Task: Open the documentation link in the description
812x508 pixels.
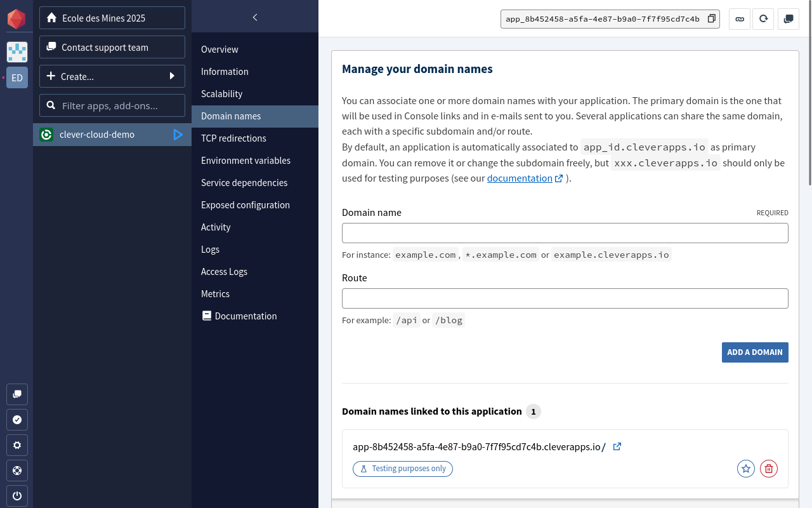Action: point(520,178)
